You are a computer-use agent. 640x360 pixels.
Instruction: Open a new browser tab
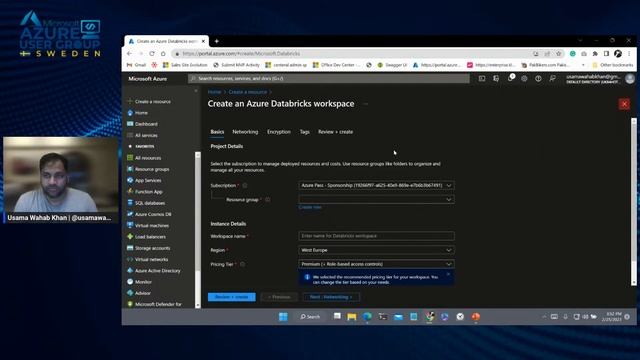tap(216, 41)
